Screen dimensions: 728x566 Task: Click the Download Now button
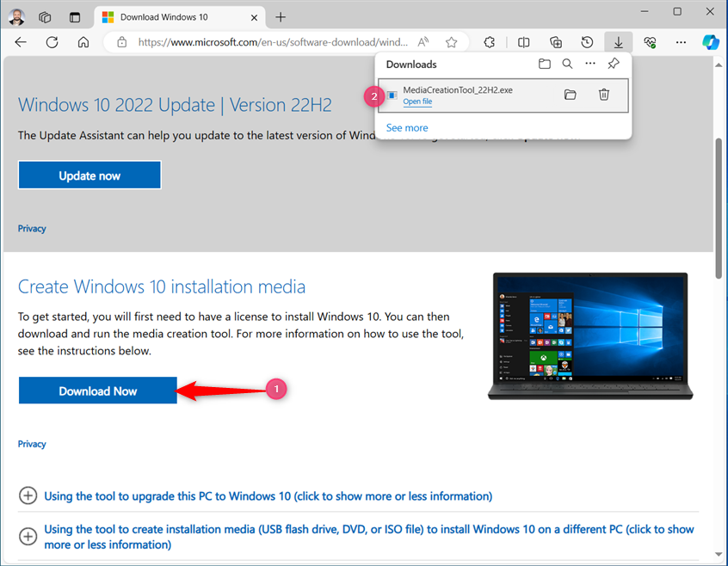(x=97, y=390)
